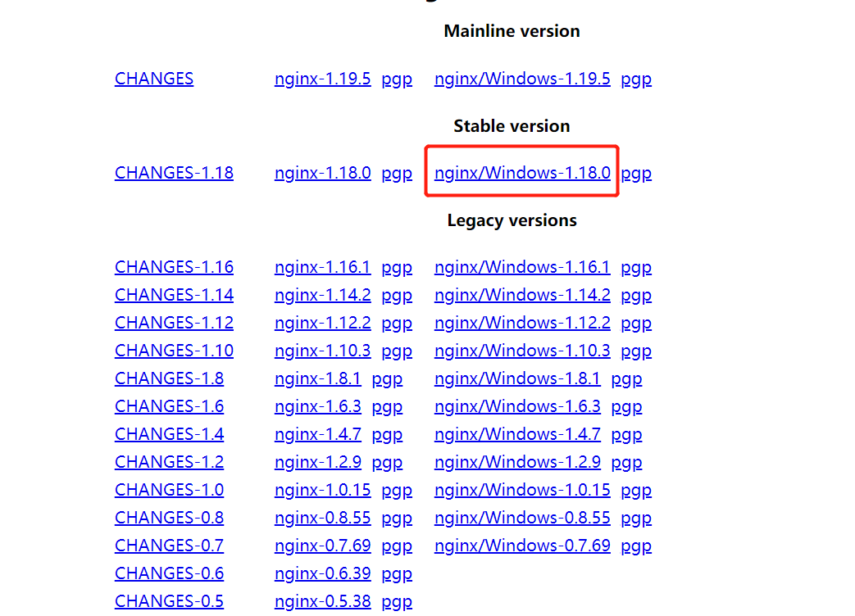Viewport: 855px width, 616px height.
Task: Download nginx-1.6.3 source link
Action: coord(318,406)
